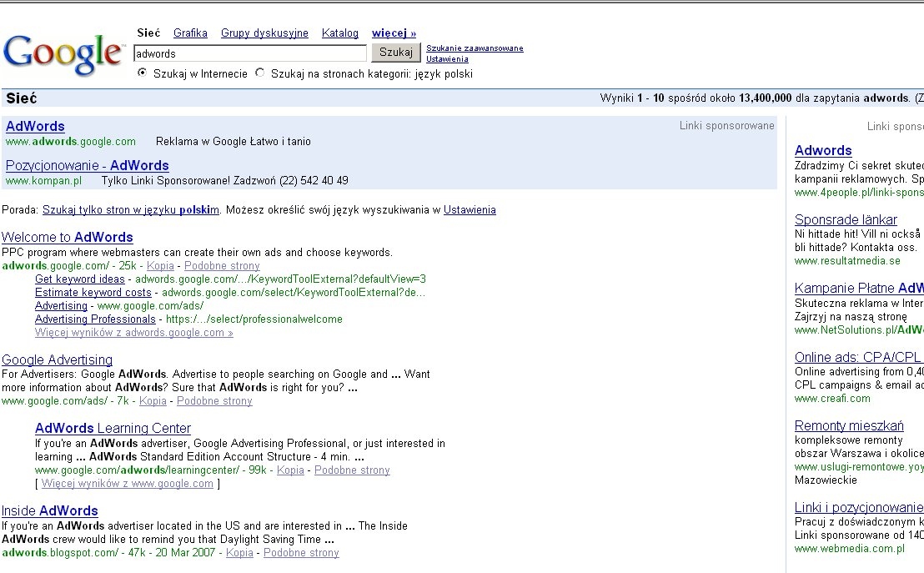Screen dimensions: 924x573
Task: Click the Szukaj search button
Action: pos(396,53)
